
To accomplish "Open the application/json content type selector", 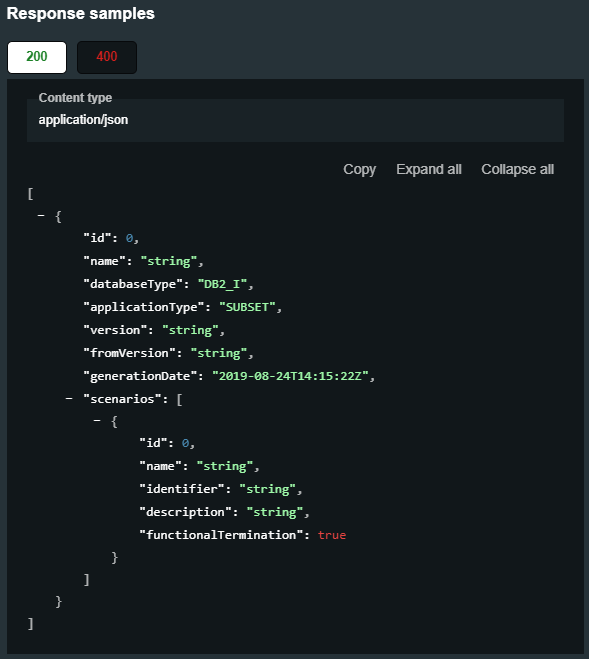I will 295,120.
